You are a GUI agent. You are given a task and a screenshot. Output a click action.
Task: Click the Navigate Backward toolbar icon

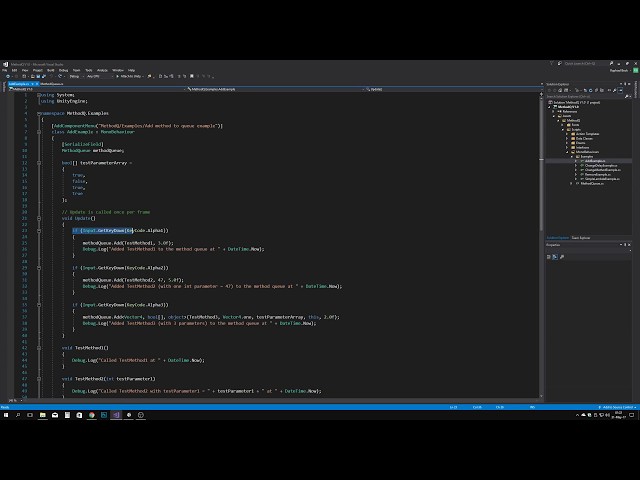[8, 76]
